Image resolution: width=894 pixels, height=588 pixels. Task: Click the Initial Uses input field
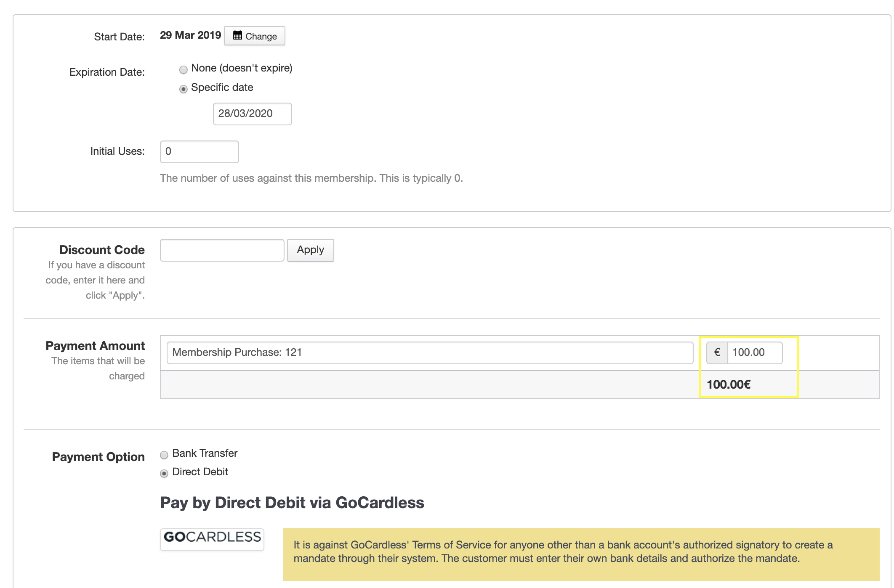[x=199, y=151]
